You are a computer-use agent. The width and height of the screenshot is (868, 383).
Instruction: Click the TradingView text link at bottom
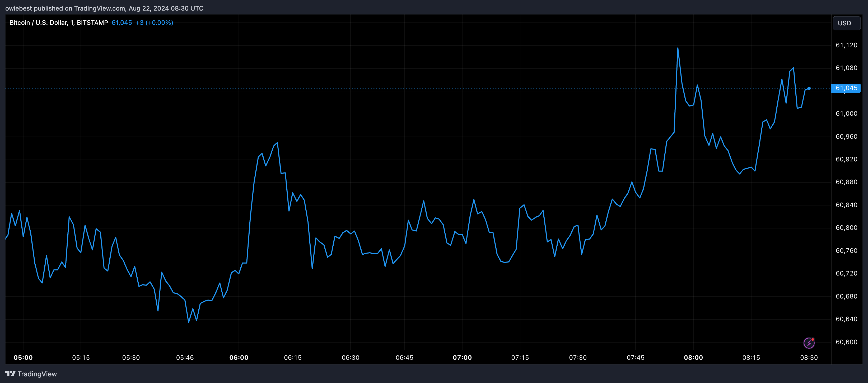pos(37,374)
